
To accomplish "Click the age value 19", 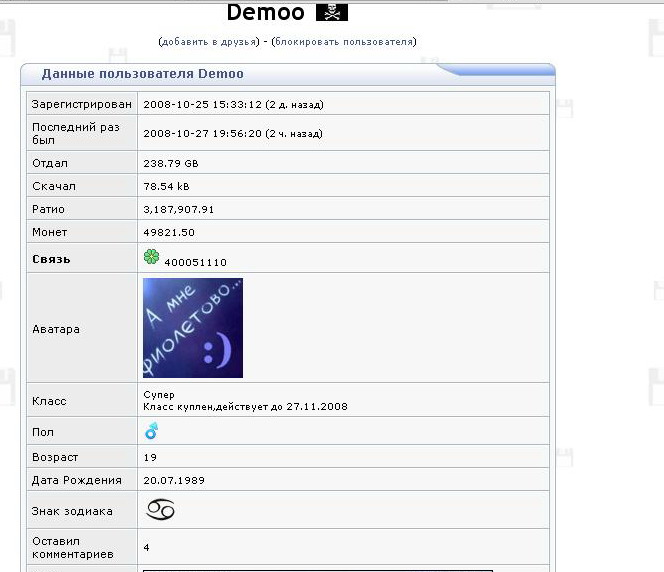I will pos(150,457).
